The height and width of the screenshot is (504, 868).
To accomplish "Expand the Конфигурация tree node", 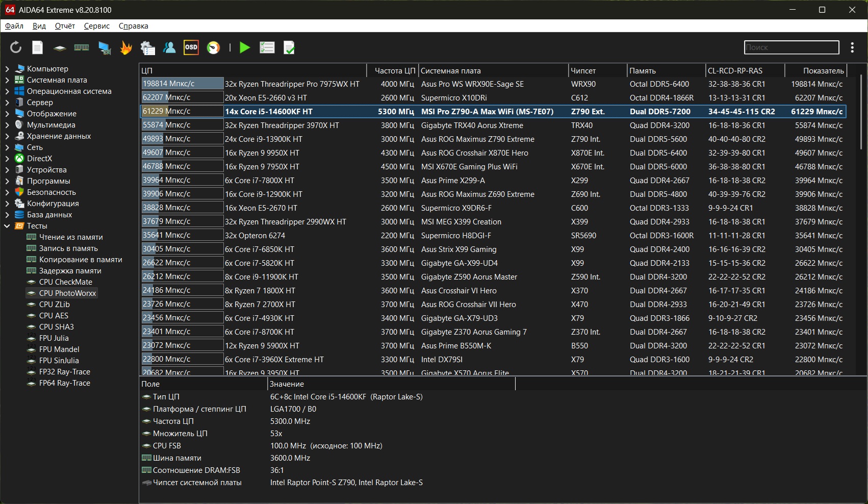I will pos(7,203).
